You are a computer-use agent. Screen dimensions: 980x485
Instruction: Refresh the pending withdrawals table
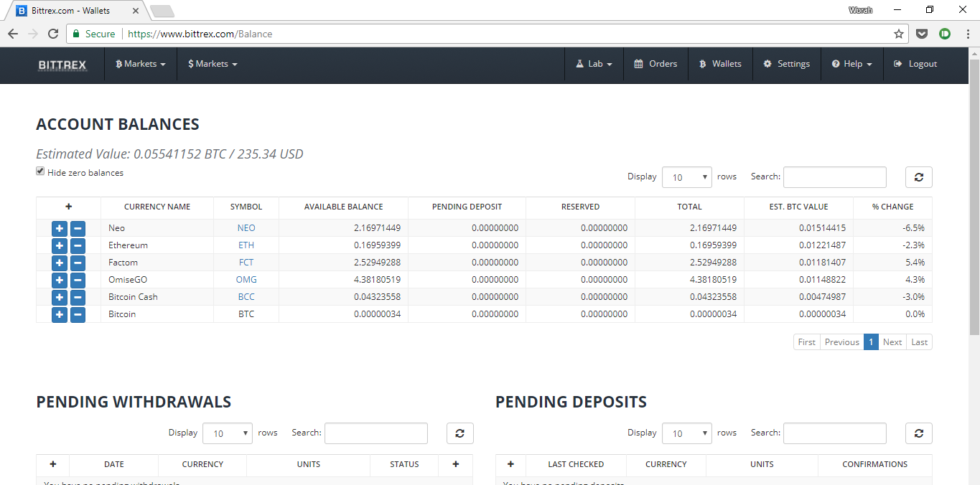[x=459, y=433]
